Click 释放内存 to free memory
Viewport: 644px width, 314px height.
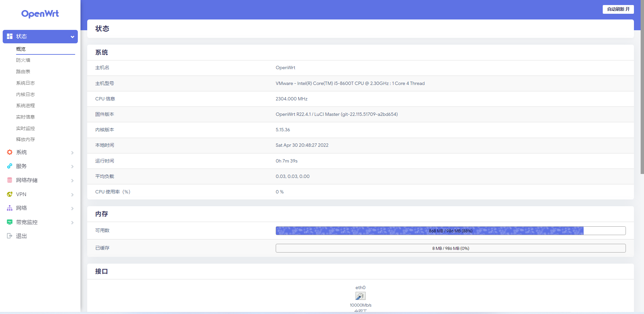coord(25,139)
